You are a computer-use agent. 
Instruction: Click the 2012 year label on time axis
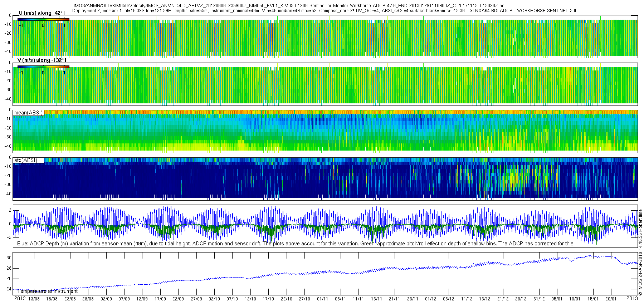(20, 299)
